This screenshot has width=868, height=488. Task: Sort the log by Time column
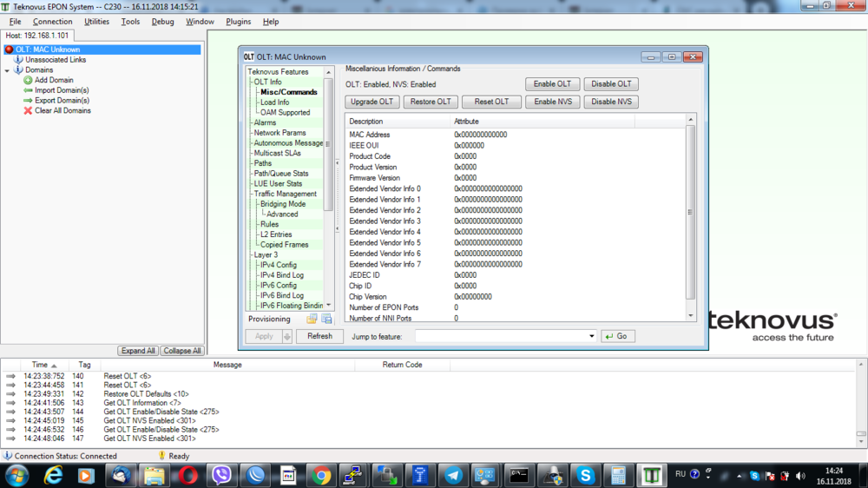click(40, 365)
